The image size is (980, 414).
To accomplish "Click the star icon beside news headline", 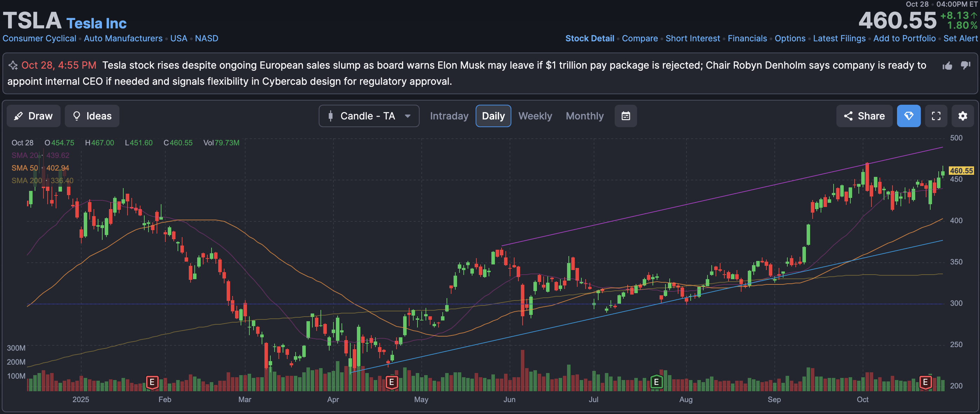I will tap(13, 65).
